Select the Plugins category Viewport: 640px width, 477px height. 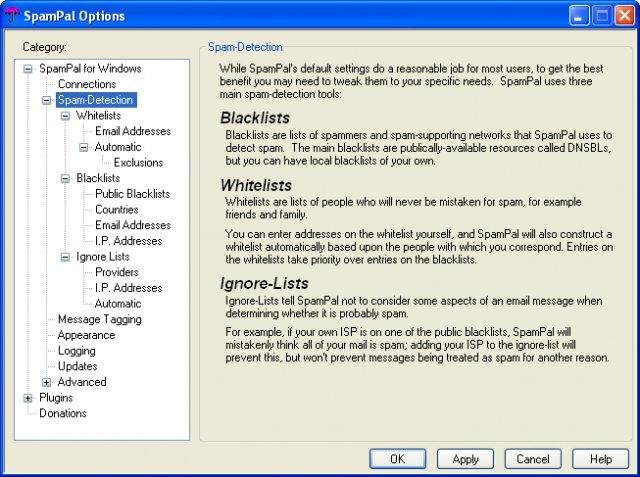tap(56, 398)
